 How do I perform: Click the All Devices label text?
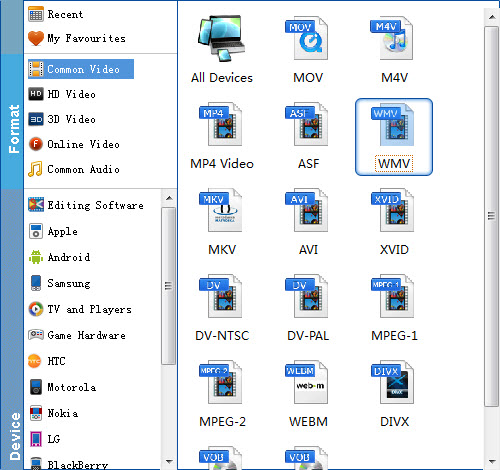coord(222,78)
